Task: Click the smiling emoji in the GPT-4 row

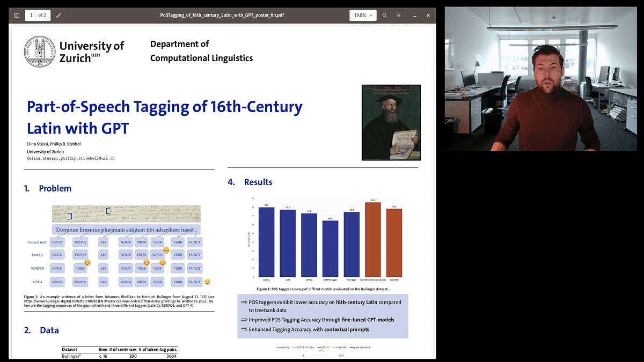Action: [208, 282]
